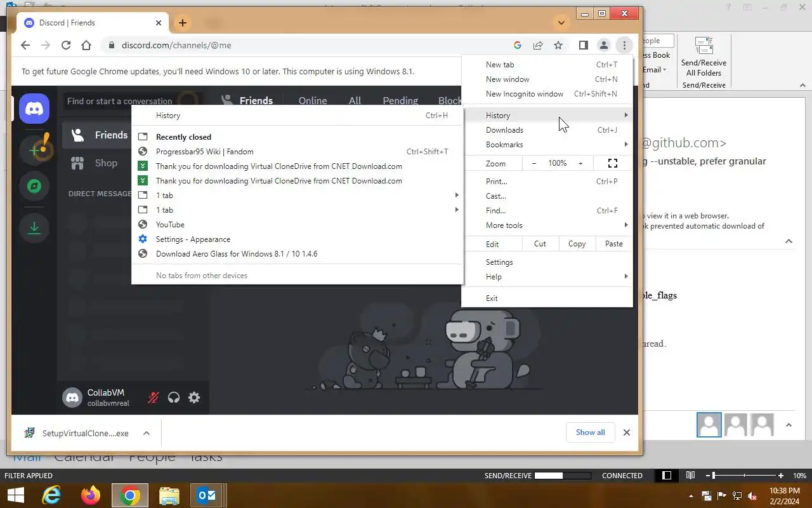Viewport: 812px width, 508px height.
Task: Open Chrome profile avatar icon
Action: point(604,45)
